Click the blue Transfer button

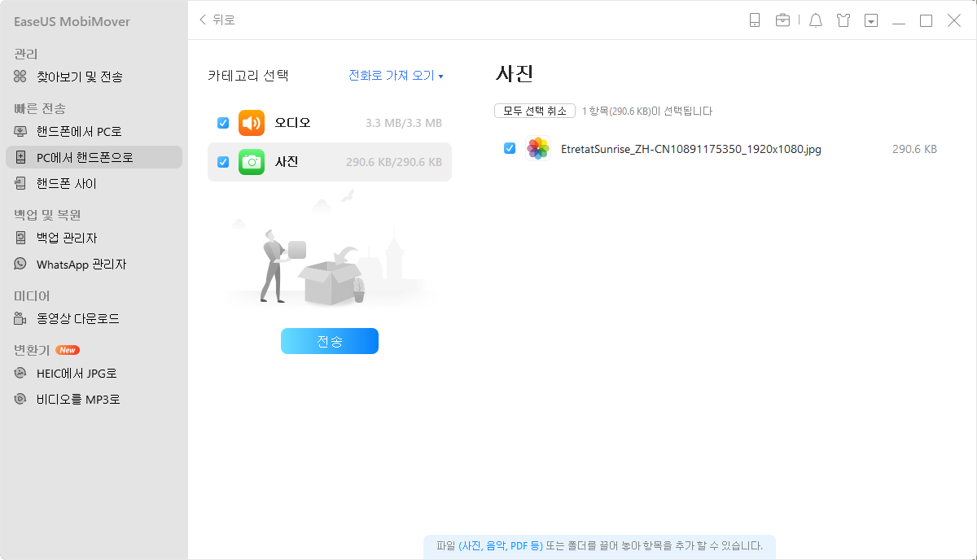(x=329, y=340)
